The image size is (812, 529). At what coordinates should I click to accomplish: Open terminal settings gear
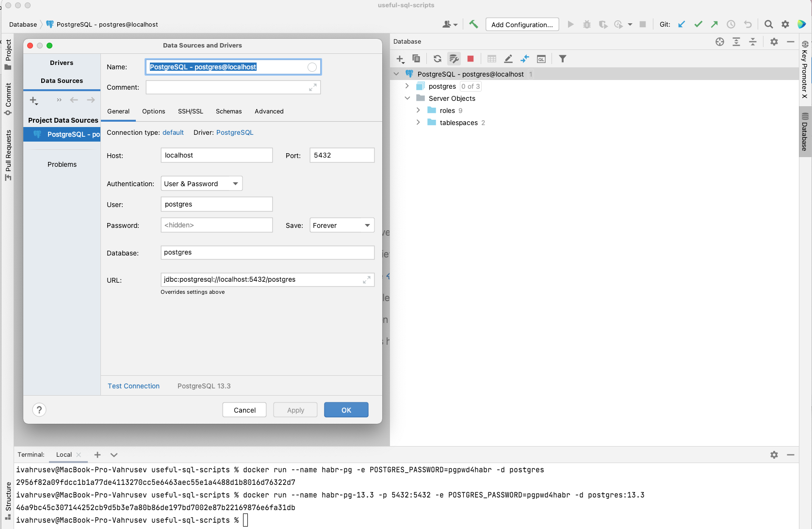[774, 455]
